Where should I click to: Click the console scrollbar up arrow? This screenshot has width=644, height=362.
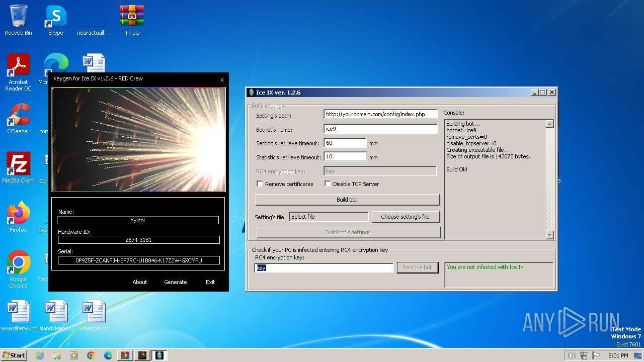click(549, 124)
